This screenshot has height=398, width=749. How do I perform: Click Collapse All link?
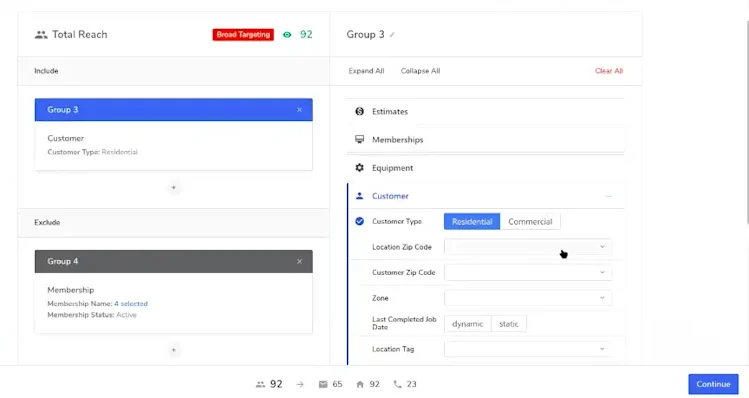[x=420, y=71]
